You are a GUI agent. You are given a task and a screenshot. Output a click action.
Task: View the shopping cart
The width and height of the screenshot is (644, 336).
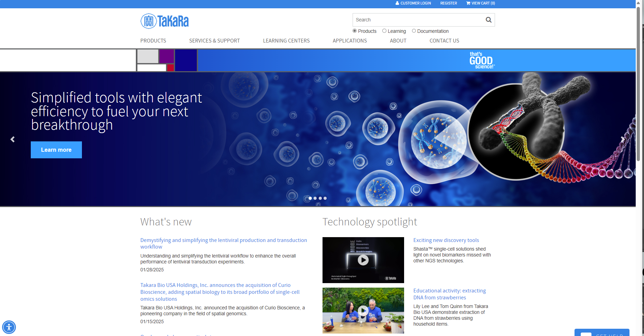point(480,3)
